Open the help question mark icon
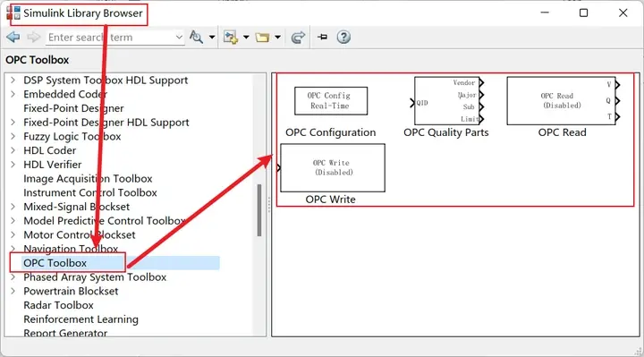The width and height of the screenshot is (644, 357). [343, 37]
